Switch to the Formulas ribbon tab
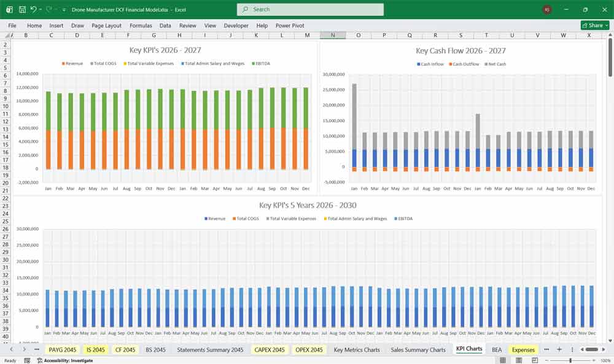This screenshot has height=364, width=614. pos(141,25)
